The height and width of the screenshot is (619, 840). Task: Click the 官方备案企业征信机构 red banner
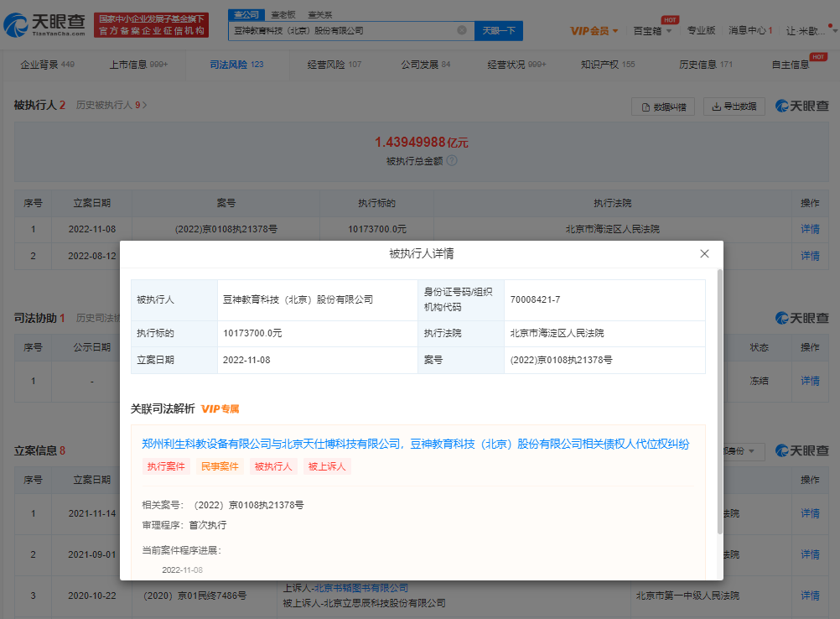click(151, 24)
